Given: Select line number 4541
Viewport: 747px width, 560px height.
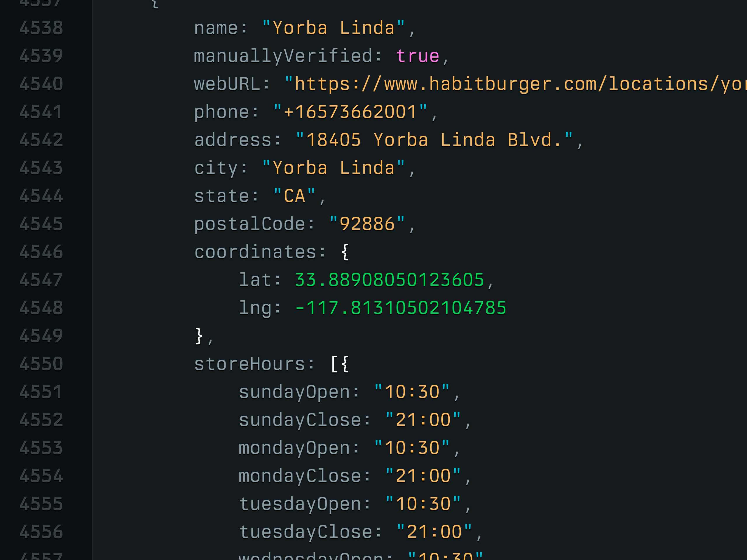Looking at the screenshot, I should (x=41, y=112).
